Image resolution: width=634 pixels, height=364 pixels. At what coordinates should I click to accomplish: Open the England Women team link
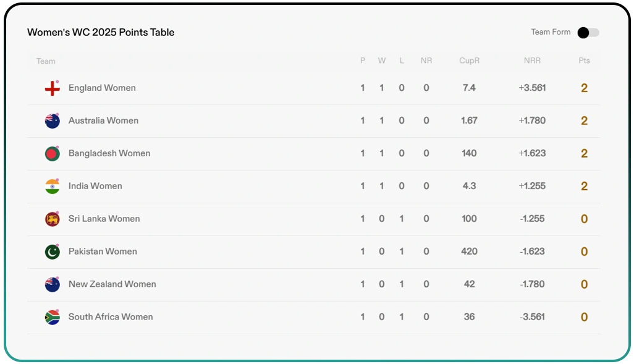click(x=102, y=88)
